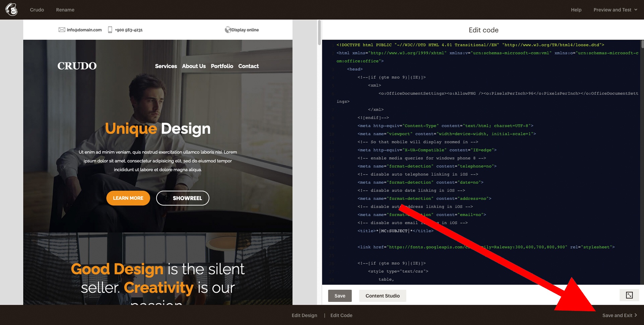Click the disable auto telephone linking comment
This screenshot has height=325, width=644.
(418, 174)
